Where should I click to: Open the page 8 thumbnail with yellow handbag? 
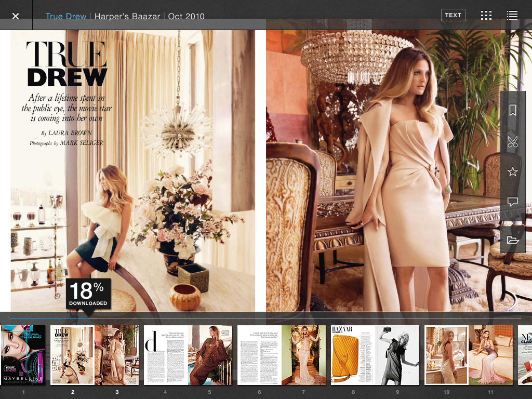tap(353, 355)
